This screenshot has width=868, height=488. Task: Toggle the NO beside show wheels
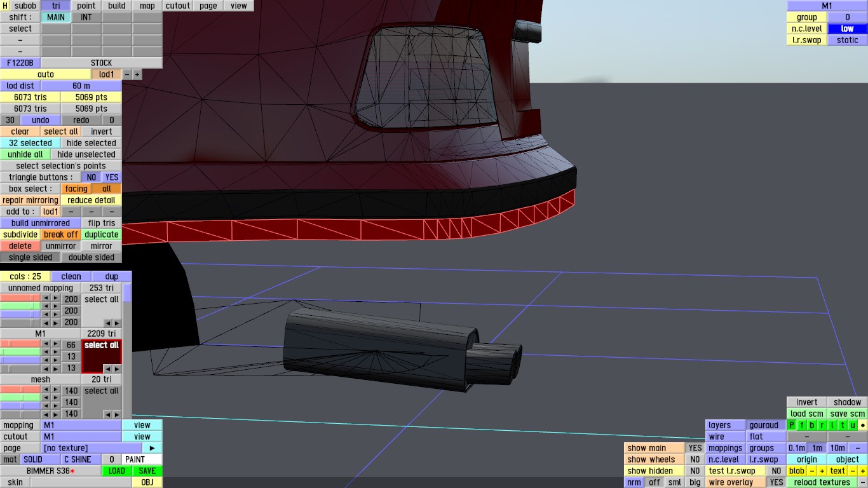[x=695, y=459]
